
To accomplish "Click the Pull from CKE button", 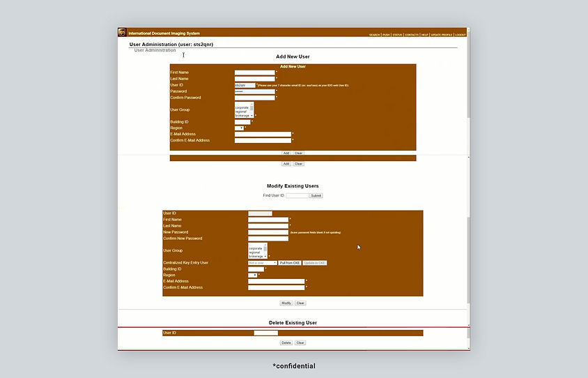I will pyautogui.click(x=290, y=263).
